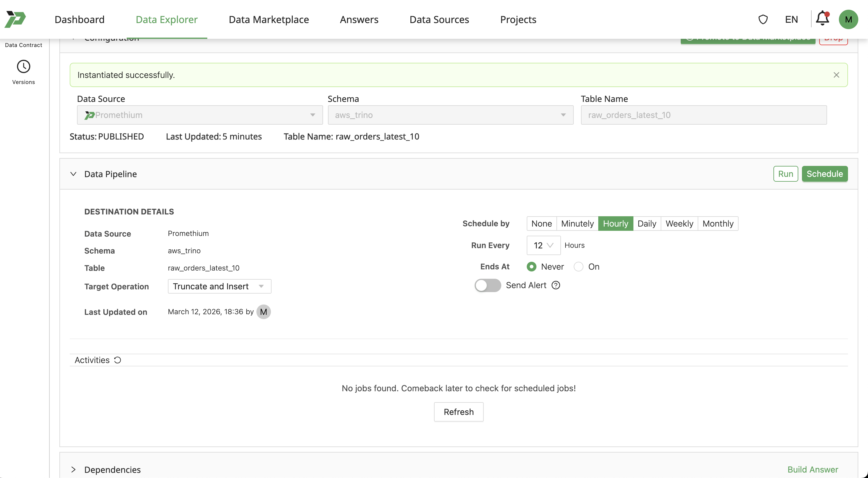Click the Build Answer link
This screenshot has height=478, width=868.
[x=813, y=470]
